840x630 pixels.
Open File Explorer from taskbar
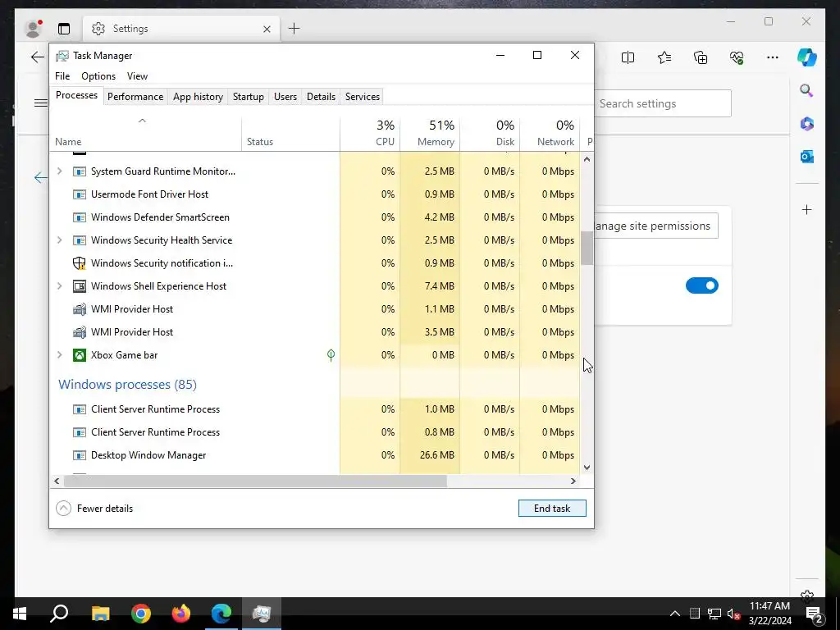click(x=100, y=614)
